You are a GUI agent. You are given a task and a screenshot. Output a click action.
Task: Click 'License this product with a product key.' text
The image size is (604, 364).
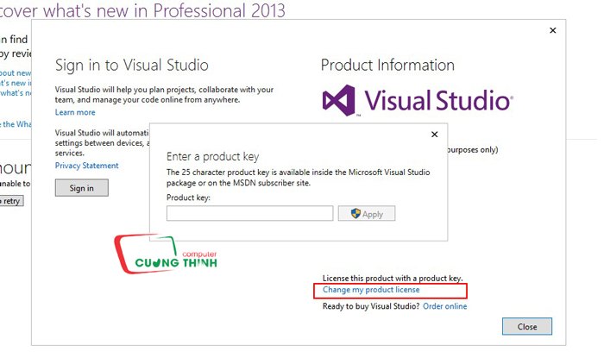point(393,278)
